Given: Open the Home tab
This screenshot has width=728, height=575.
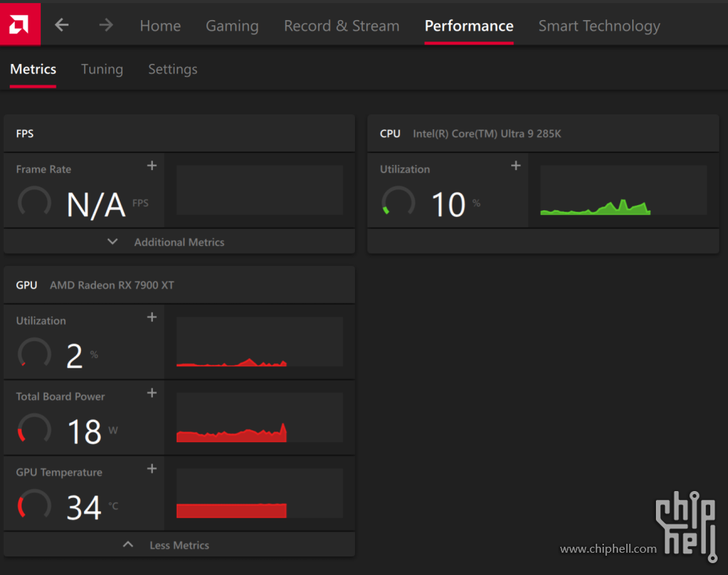Looking at the screenshot, I should click(160, 26).
